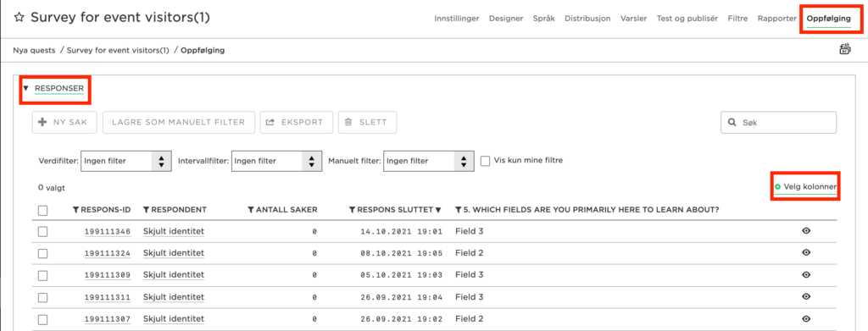Open Velg kolonner column settings
Viewport: 868px width, 331px height.
click(805, 187)
